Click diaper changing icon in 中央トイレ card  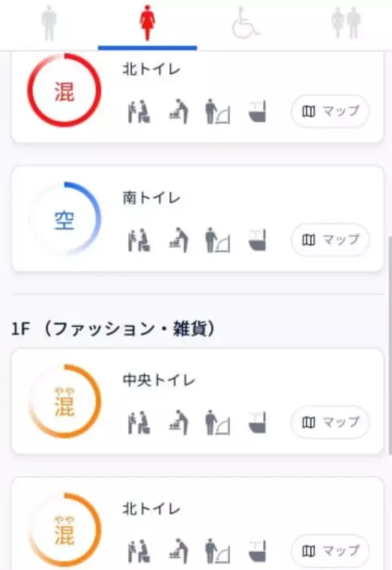pyautogui.click(x=177, y=422)
